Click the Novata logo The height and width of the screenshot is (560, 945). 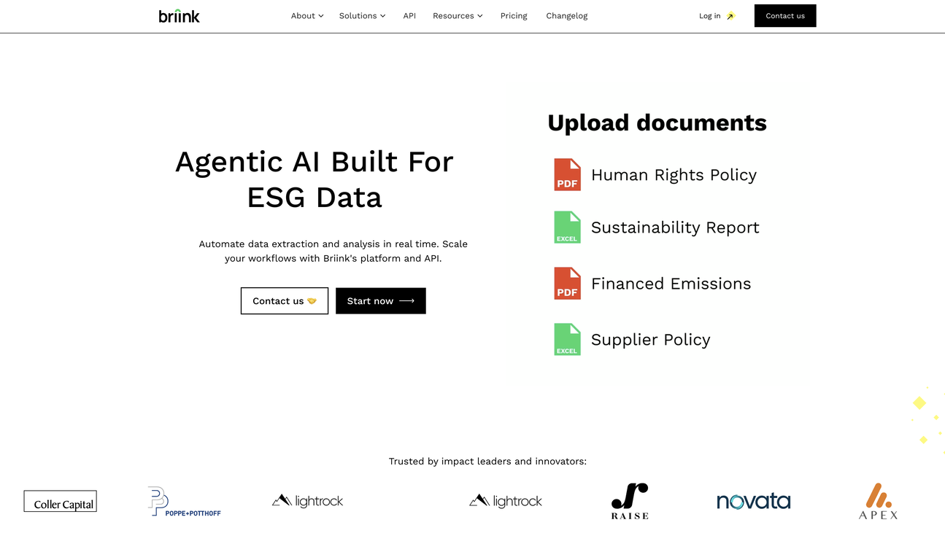(753, 502)
